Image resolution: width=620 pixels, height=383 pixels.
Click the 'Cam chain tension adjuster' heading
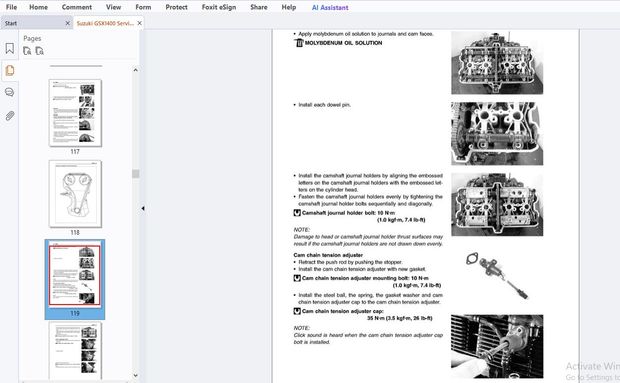click(328, 255)
